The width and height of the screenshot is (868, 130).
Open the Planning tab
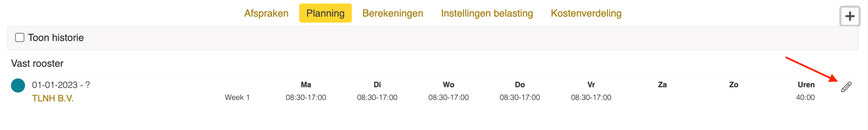pos(325,13)
